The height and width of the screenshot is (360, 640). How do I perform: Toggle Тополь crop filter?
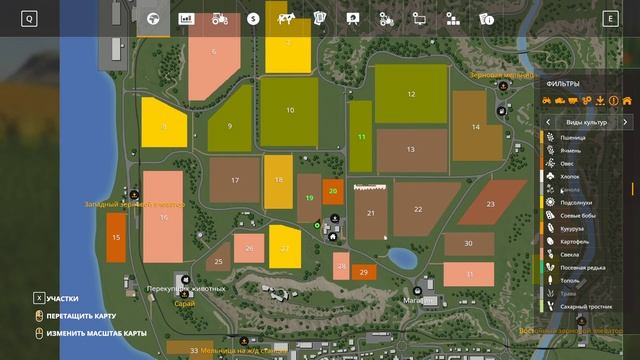coord(582,281)
